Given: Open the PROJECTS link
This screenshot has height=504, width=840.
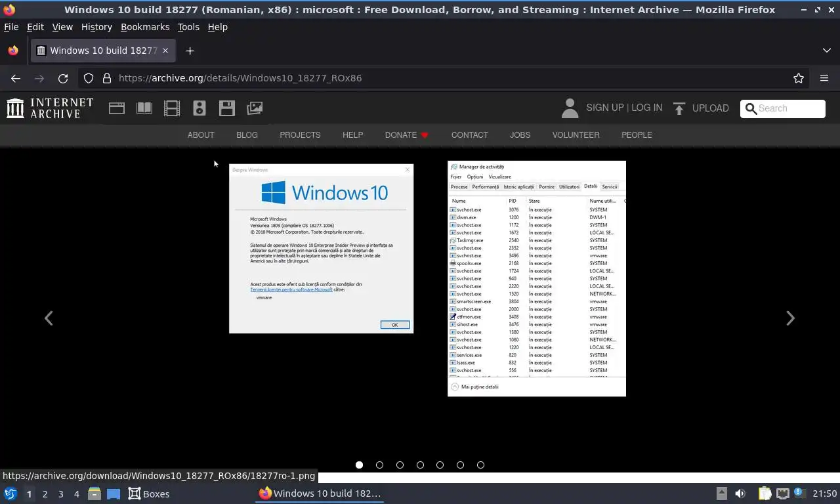Looking at the screenshot, I should click(300, 135).
